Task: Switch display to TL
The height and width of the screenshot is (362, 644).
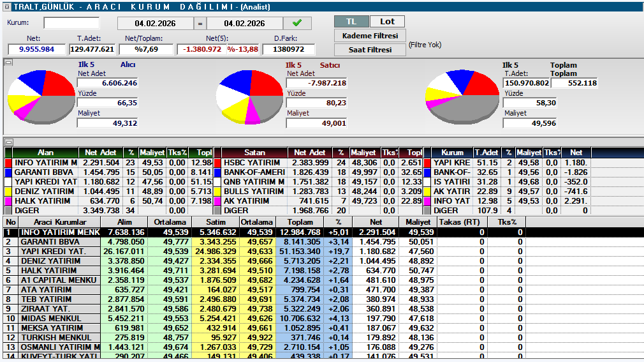Action: [351, 22]
